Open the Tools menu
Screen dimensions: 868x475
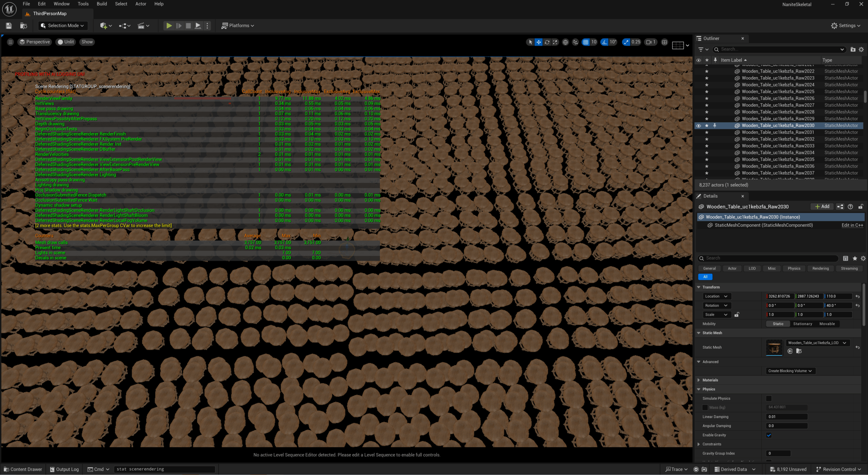(x=83, y=4)
